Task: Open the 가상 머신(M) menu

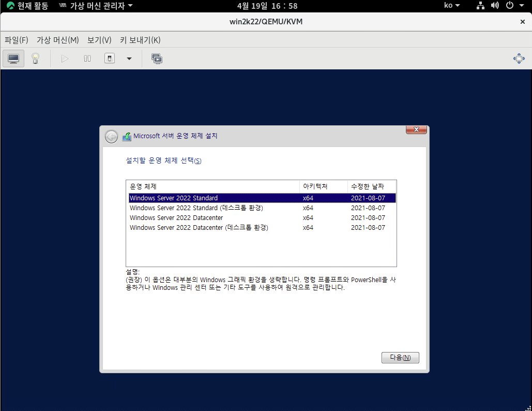Action: pos(58,40)
